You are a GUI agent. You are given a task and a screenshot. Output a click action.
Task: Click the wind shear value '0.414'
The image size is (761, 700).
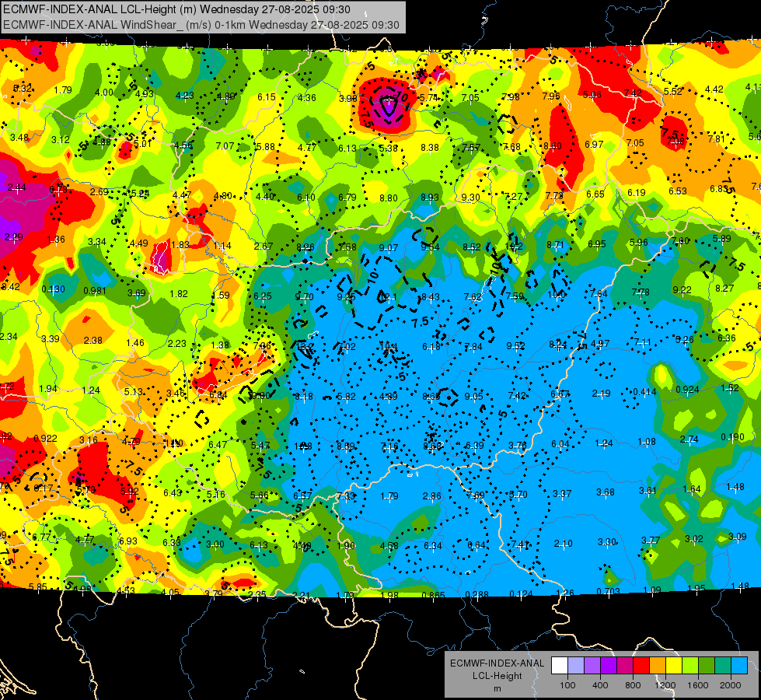[x=645, y=391]
